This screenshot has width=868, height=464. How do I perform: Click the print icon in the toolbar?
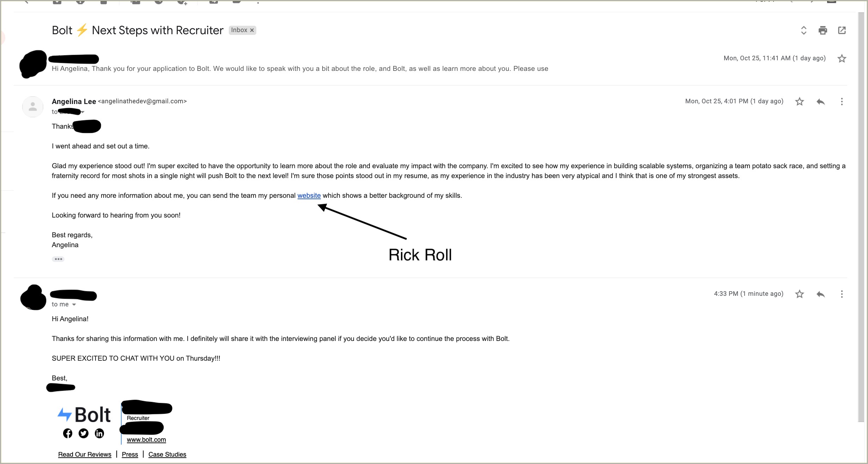pyautogui.click(x=823, y=30)
